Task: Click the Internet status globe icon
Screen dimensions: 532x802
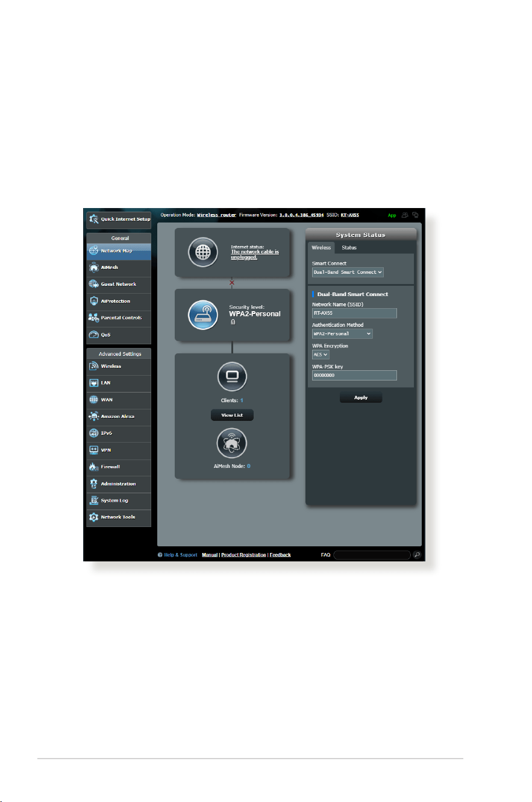Action: (202, 253)
